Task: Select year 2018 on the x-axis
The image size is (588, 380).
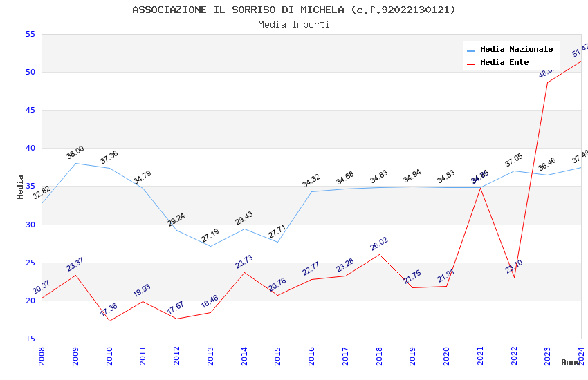Action: pyautogui.click(x=379, y=356)
